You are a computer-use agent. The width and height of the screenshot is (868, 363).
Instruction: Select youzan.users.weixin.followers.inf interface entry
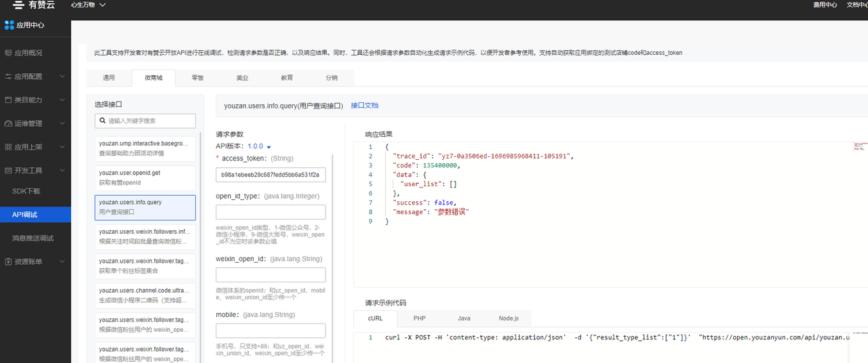145,236
